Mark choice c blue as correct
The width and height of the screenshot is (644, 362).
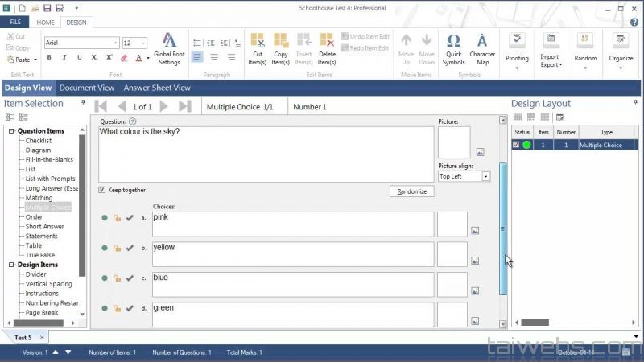130,278
